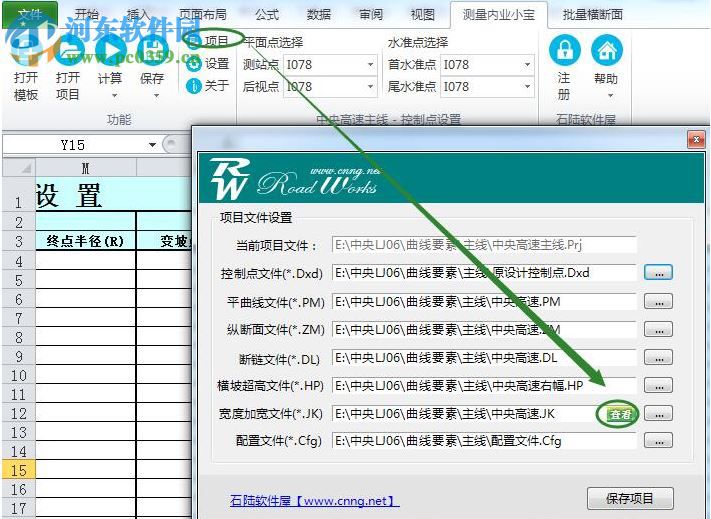Click the 保存项目 button

point(630,499)
